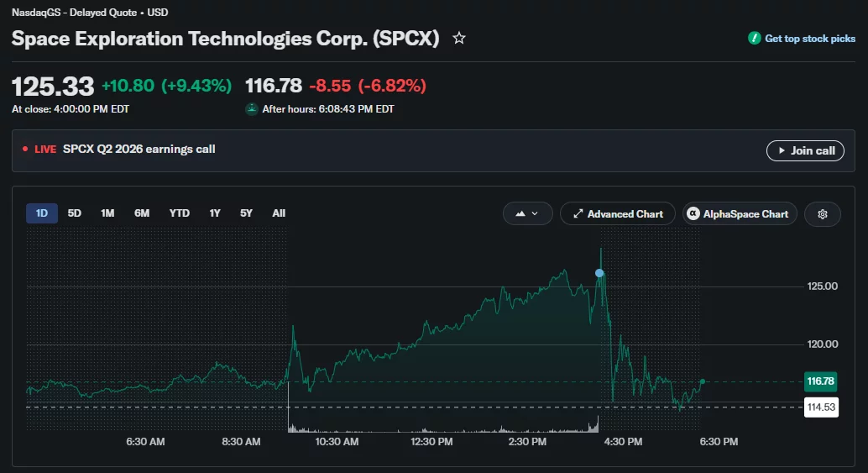Click the 6:30 PM time axis label

coord(719,441)
